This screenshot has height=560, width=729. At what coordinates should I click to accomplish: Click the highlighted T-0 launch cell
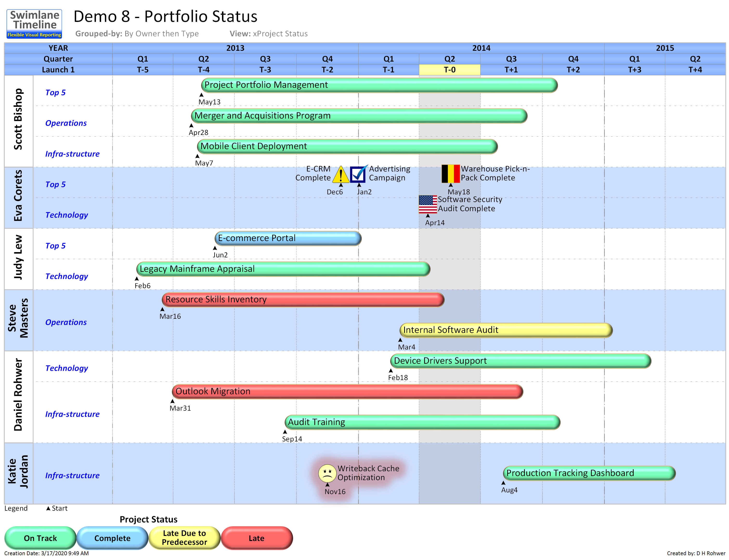pyautogui.click(x=449, y=70)
